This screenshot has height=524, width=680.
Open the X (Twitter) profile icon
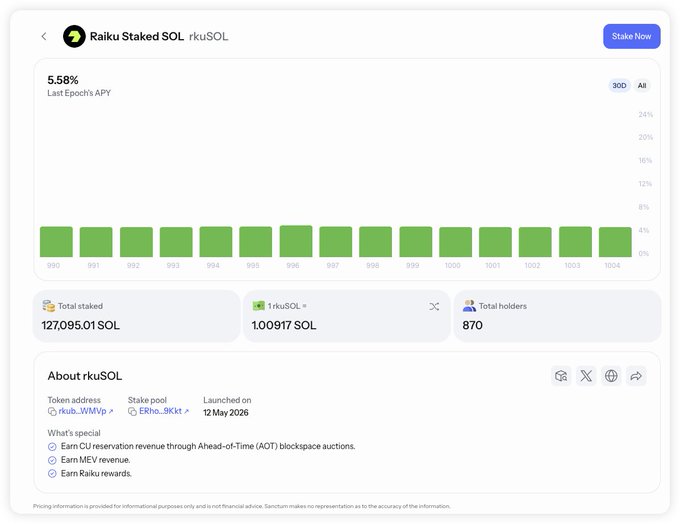(586, 376)
